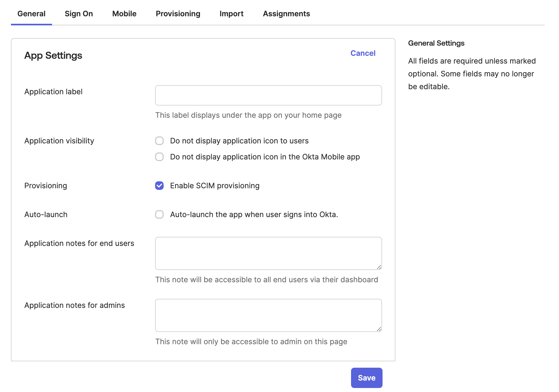Grab resize handle of admins notes box
This screenshot has width=559, height=392.
(x=379, y=329)
